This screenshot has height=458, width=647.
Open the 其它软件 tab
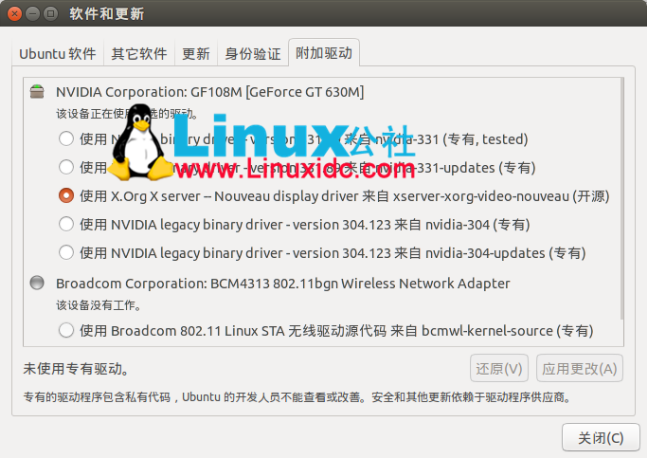pyautogui.click(x=139, y=53)
